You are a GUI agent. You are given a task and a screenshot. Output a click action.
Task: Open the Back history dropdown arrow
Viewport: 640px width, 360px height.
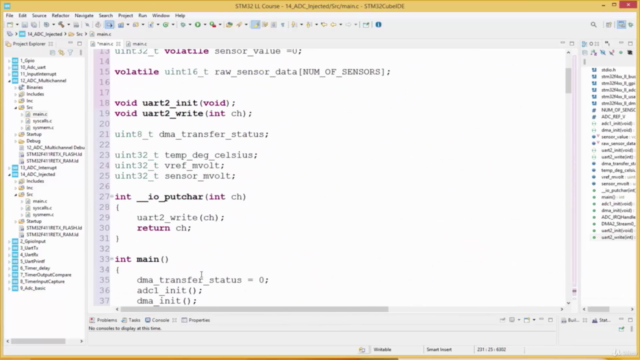click(x=340, y=25)
